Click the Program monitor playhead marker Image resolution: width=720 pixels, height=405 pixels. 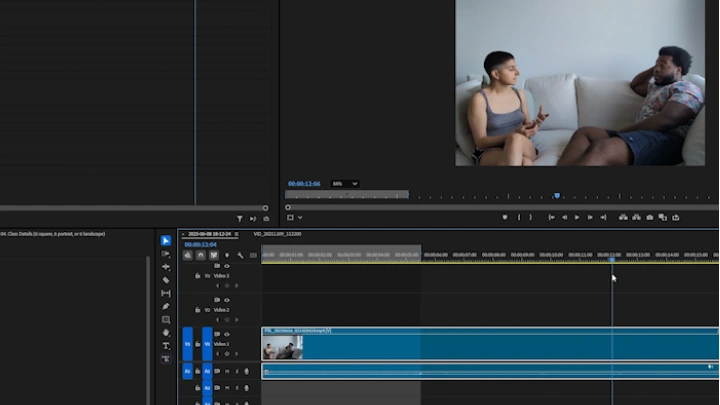click(x=557, y=196)
